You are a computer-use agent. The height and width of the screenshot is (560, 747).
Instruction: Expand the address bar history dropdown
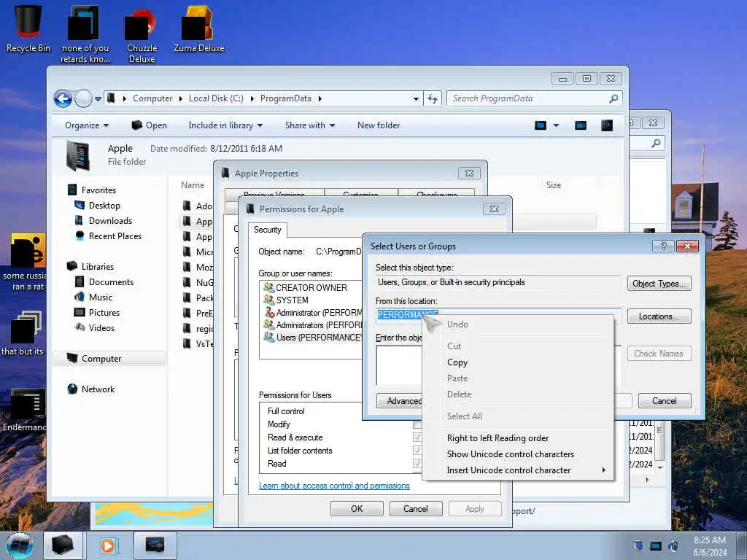pos(416,98)
